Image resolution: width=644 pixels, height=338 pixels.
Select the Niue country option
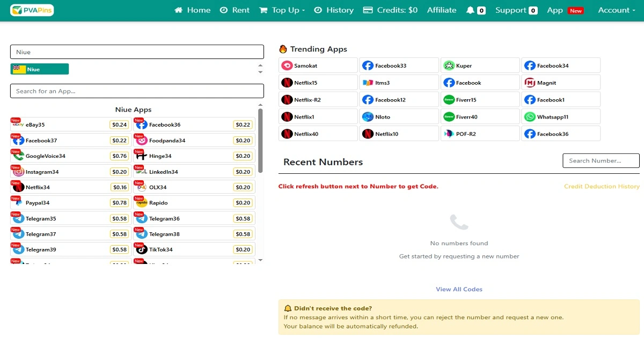click(40, 69)
